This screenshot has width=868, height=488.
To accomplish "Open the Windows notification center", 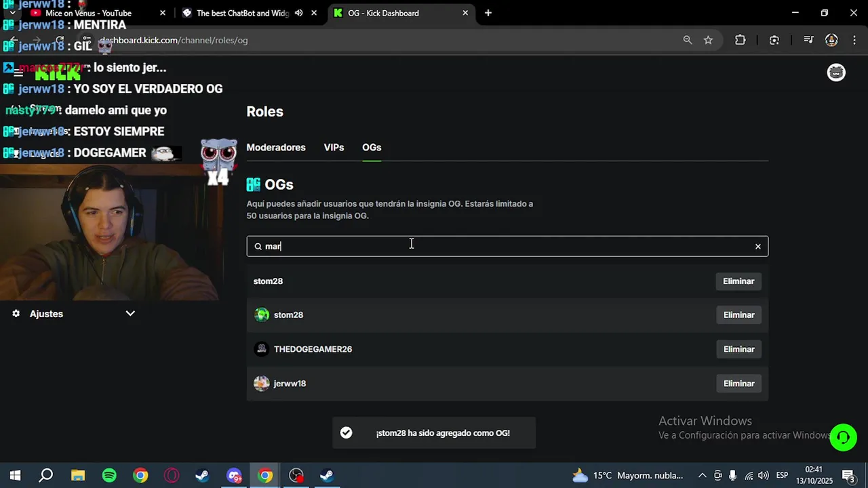I will [848, 475].
